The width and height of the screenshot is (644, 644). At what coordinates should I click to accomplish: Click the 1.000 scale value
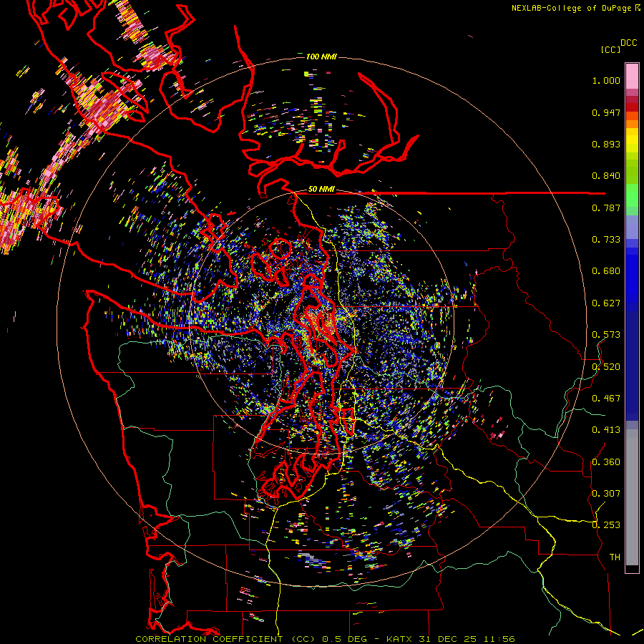click(606, 80)
